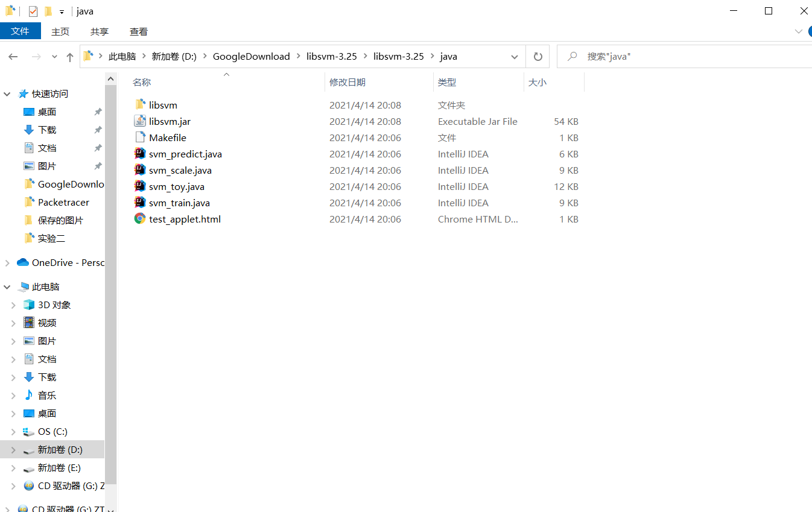Go back with the left arrow
The image size is (812, 512).
coord(13,57)
